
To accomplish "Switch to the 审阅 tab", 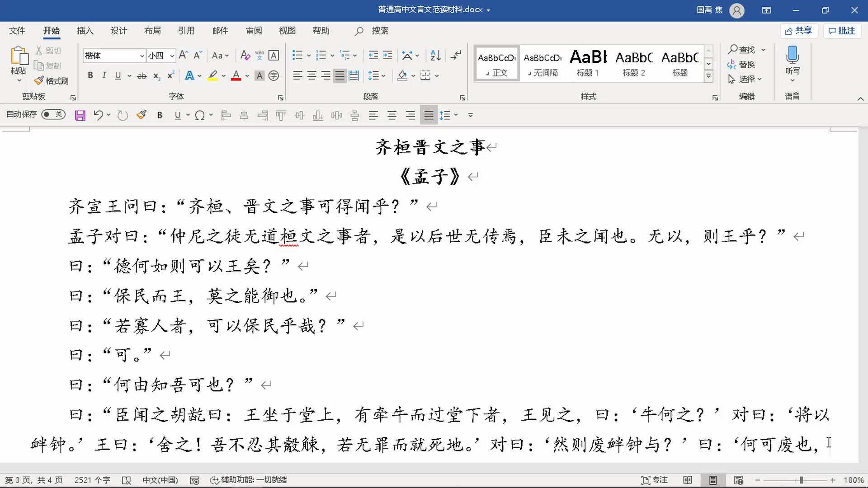I will [254, 31].
